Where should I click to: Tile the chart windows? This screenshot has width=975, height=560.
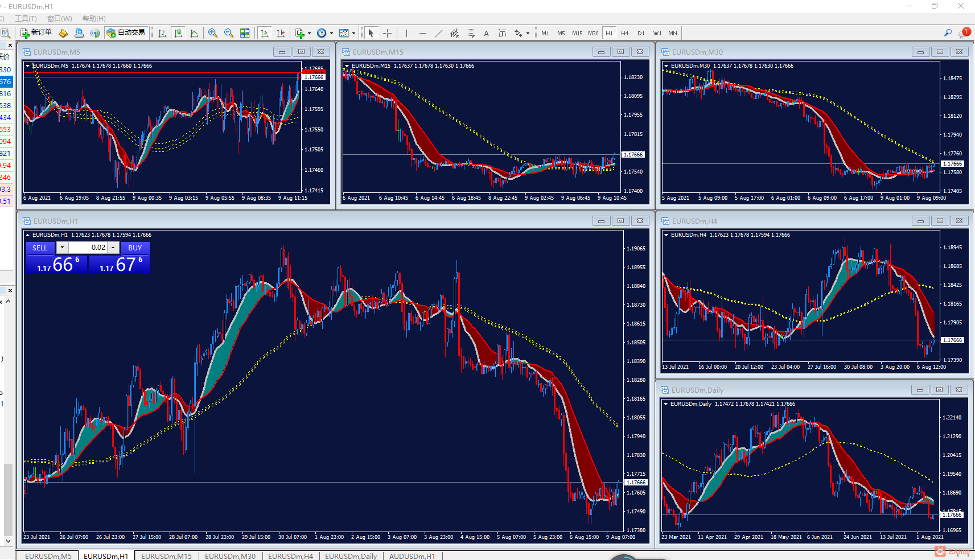pos(245,33)
